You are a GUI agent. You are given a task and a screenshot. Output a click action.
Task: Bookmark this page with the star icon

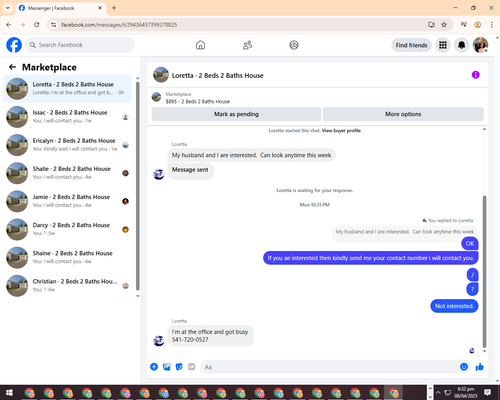coord(444,25)
